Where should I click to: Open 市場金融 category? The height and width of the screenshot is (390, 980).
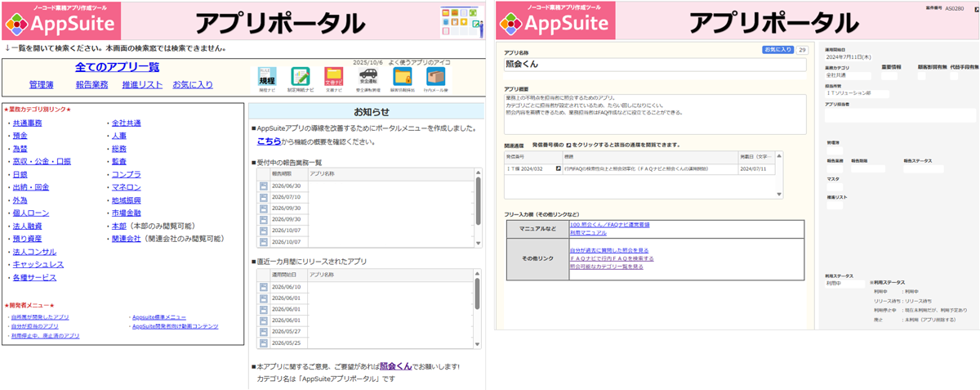(126, 213)
